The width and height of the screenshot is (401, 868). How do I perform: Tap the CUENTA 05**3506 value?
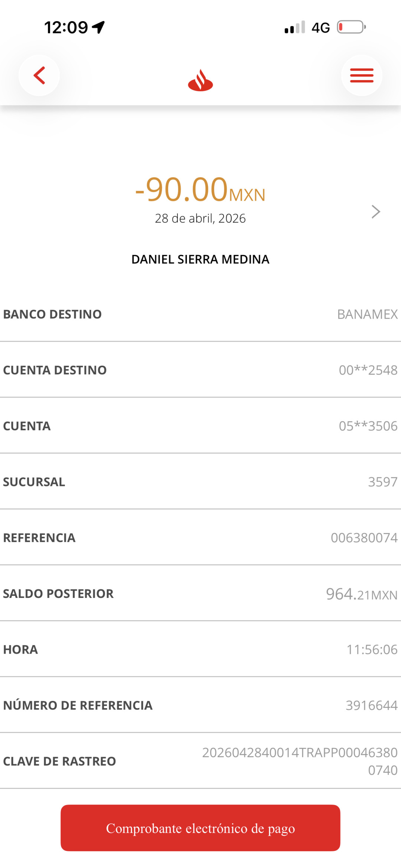point(368,426)
